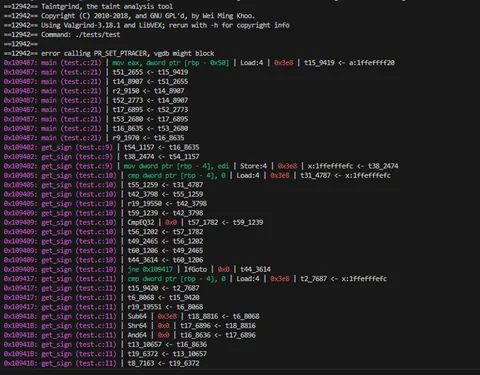The height and width of the screenshot is (375, 480).
Task: Click the 't16_8636 <- t17_6896' entry
Action: [218, 335]
